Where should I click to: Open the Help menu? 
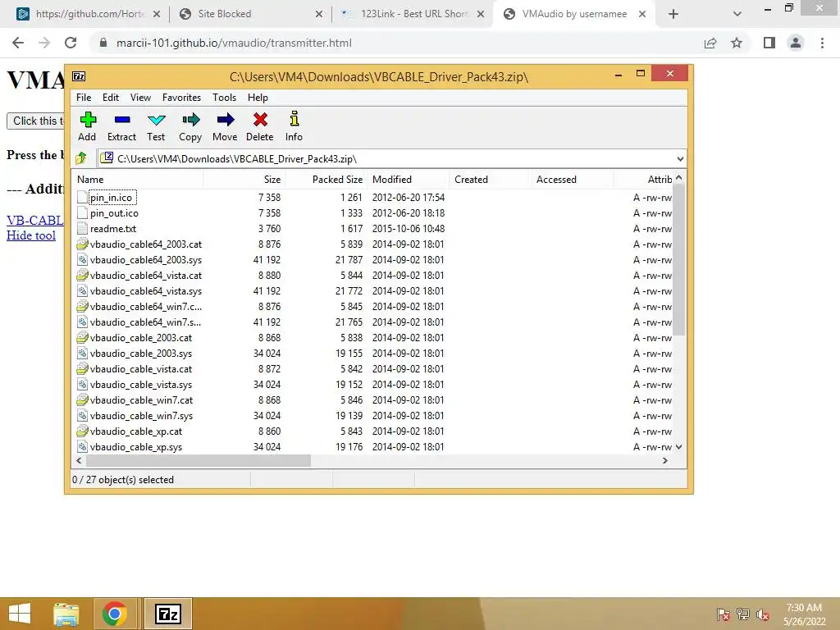(x=258, y=98)
